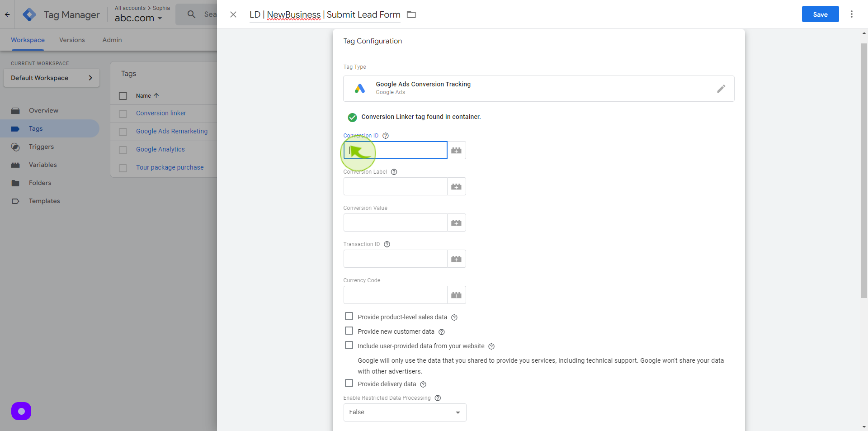
Task: Insert variable for Currency Code
Action: click(x=457, y=295)
